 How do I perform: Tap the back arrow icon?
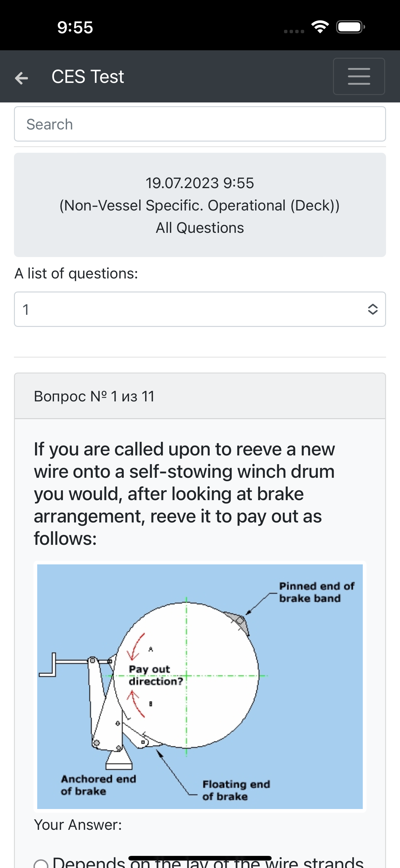(21, 78)
